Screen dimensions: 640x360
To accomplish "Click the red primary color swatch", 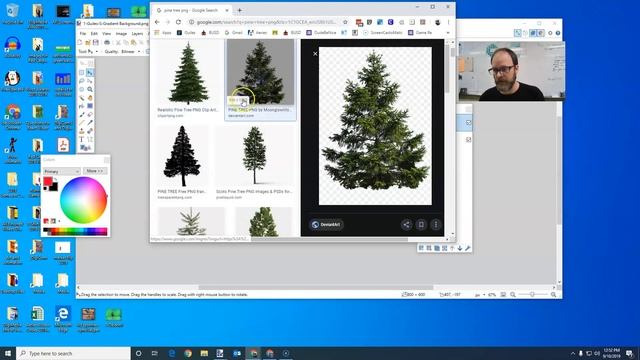I will [x=48, y=182].
